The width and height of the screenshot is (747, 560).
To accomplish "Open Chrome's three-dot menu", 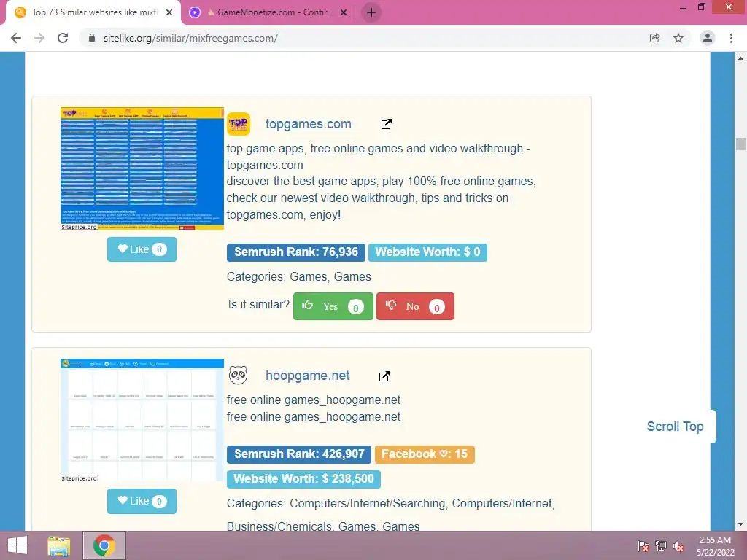I will coord(731,38).
